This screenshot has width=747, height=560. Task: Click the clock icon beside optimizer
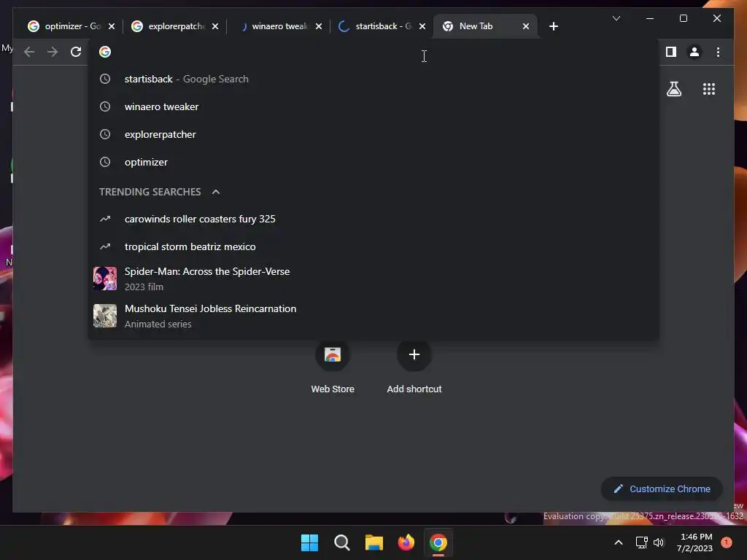(x=105, y=162)
